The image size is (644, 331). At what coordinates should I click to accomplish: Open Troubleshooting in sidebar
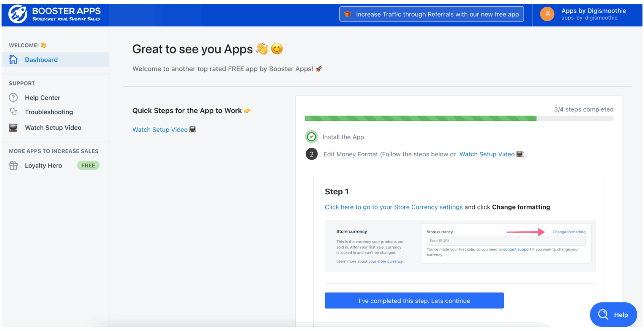coord(49,112)
